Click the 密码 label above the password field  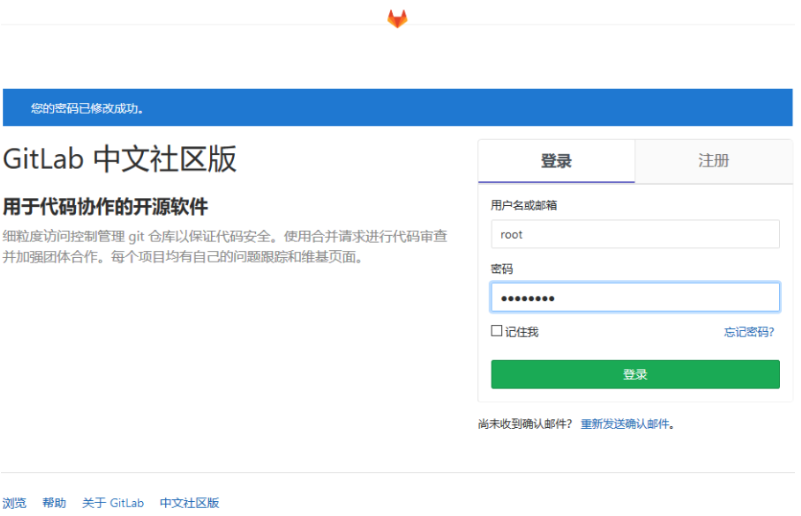(x=501, y=270)
